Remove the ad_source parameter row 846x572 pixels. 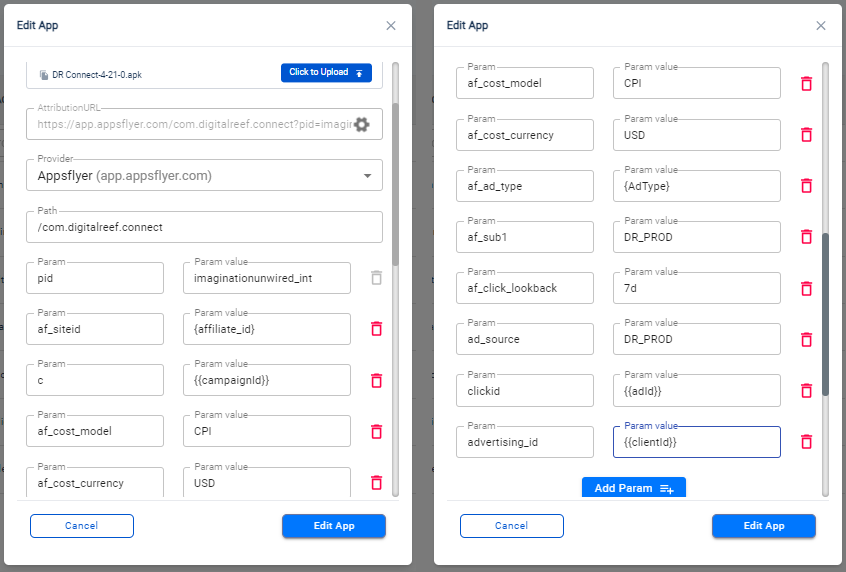click(x=807, y=339)
